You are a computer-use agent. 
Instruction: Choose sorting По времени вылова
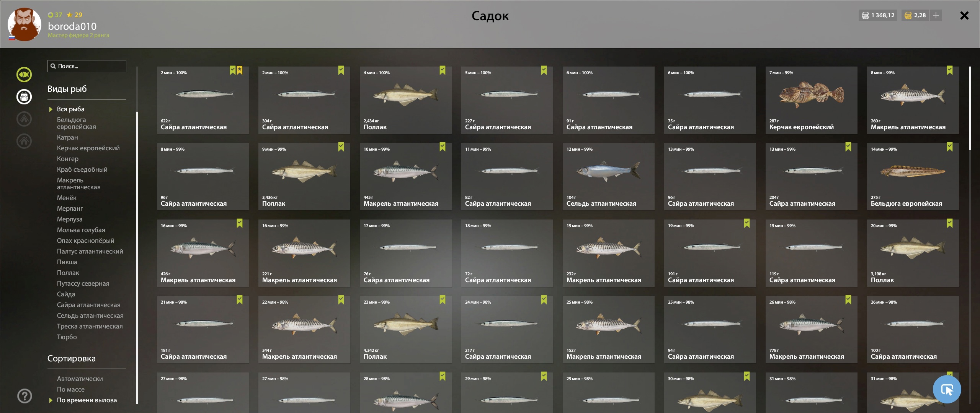(87, 400)
